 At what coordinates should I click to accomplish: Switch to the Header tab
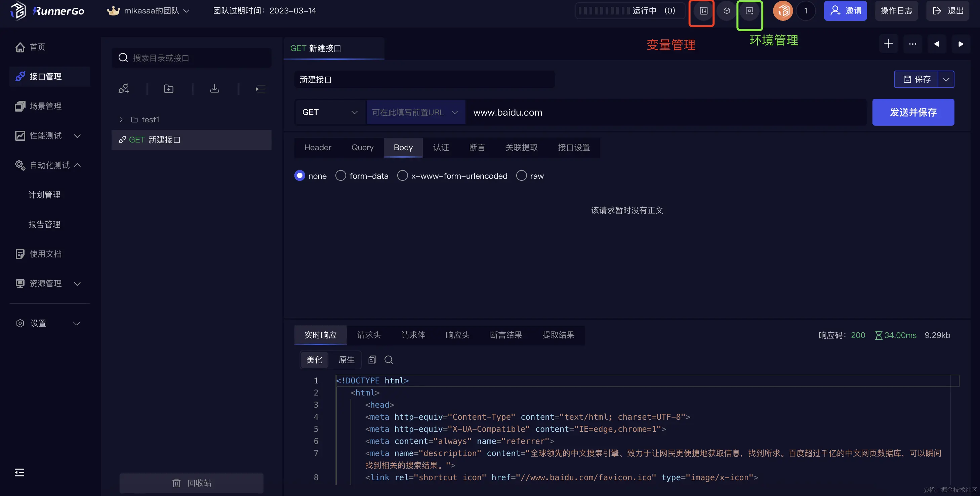point(317,148)
